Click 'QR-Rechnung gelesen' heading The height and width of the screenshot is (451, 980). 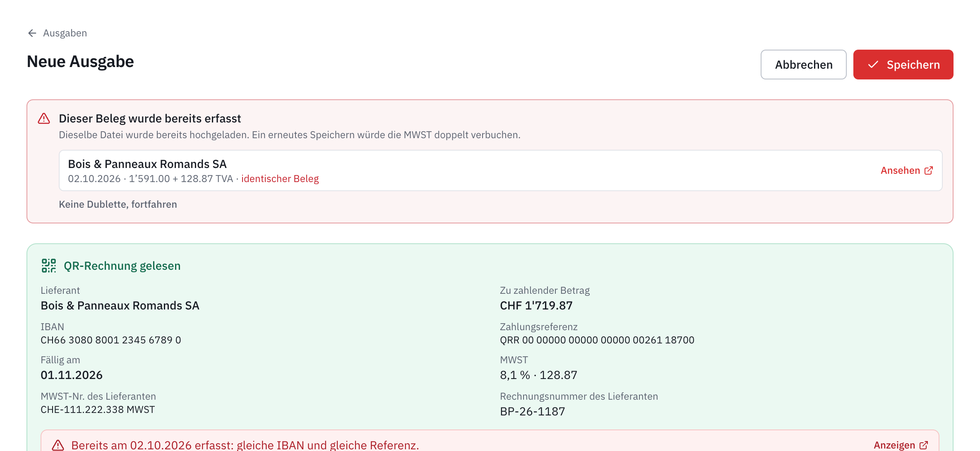point(122,266)
